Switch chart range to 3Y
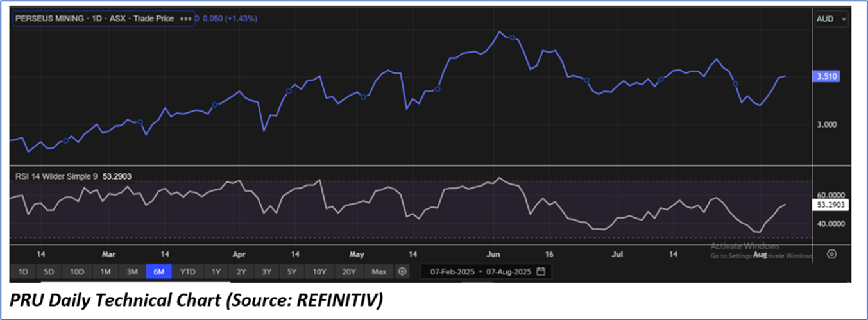This screenshot has width=868, height=320. pyautogui.click(x=266, y=272)
